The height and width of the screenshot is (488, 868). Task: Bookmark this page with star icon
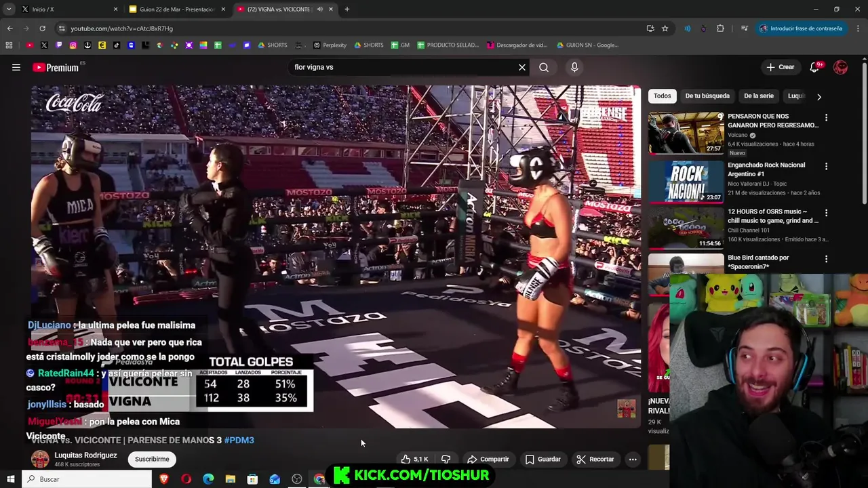pos(665,28)
